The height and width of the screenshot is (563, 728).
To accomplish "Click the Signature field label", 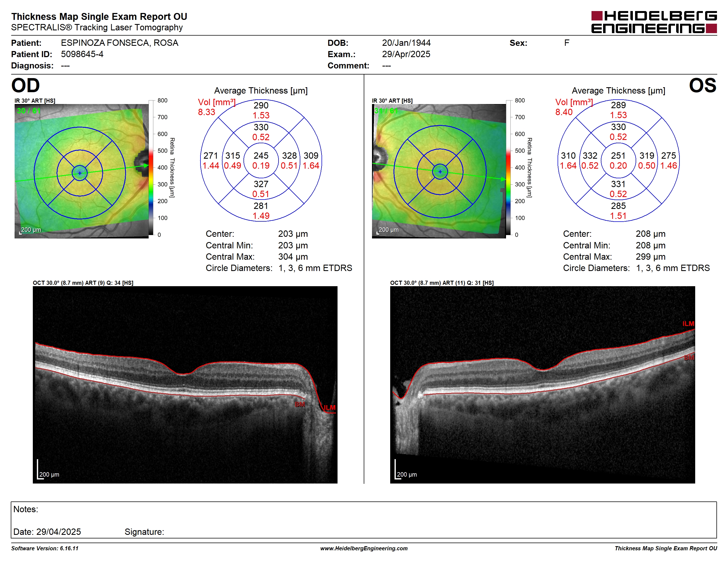I will coord(144,532).
